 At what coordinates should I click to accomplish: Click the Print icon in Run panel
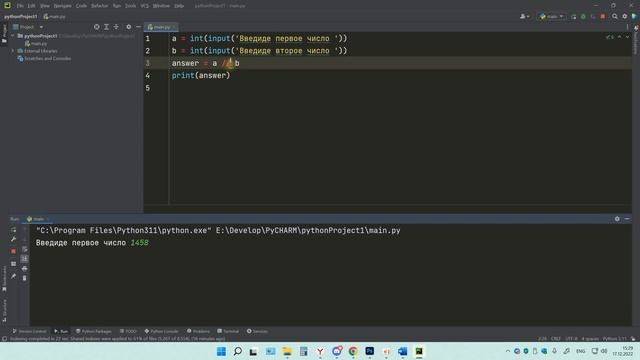tap(24, 269)
